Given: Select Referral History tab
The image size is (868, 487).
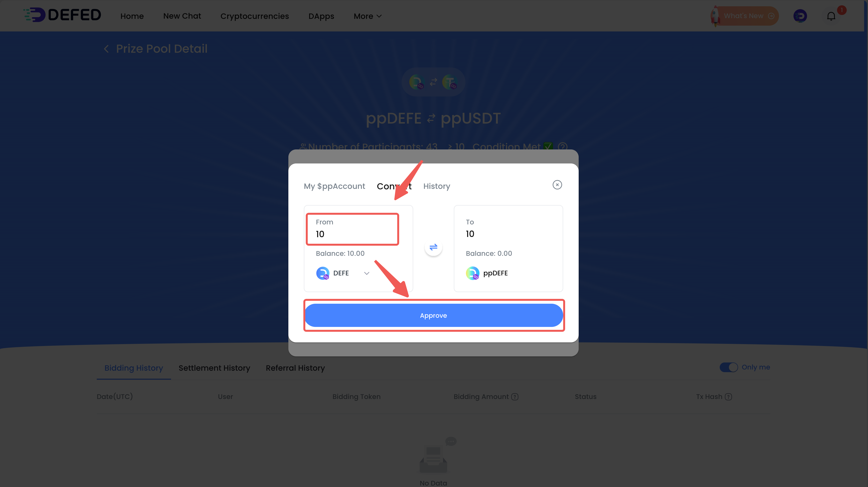Looking at the screenshot, I should 295,368.
